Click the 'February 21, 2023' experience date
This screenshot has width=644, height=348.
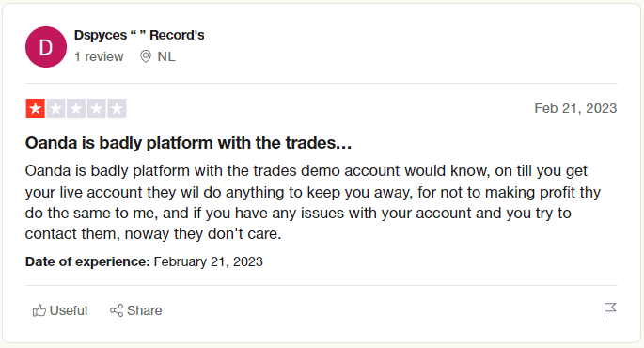[208, 261]
